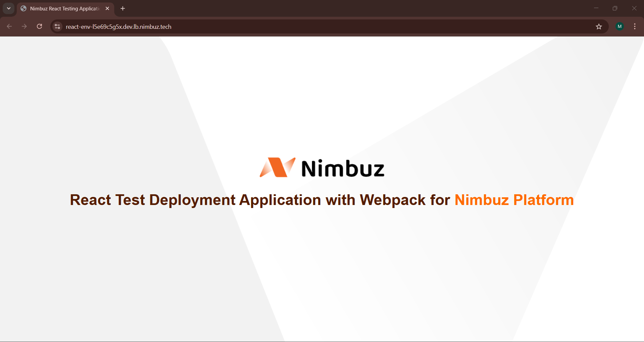
Task: Minimize the browser window
Action: click(x=596, y=8)
